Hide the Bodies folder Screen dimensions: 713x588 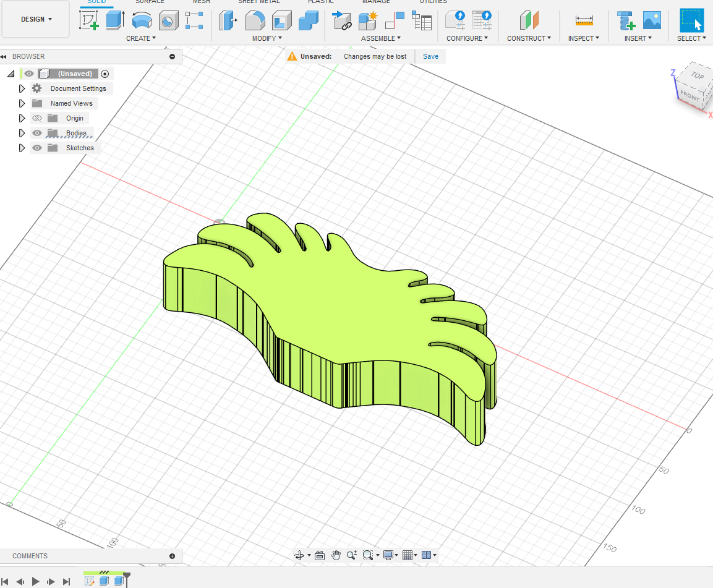tap(37, 134)
